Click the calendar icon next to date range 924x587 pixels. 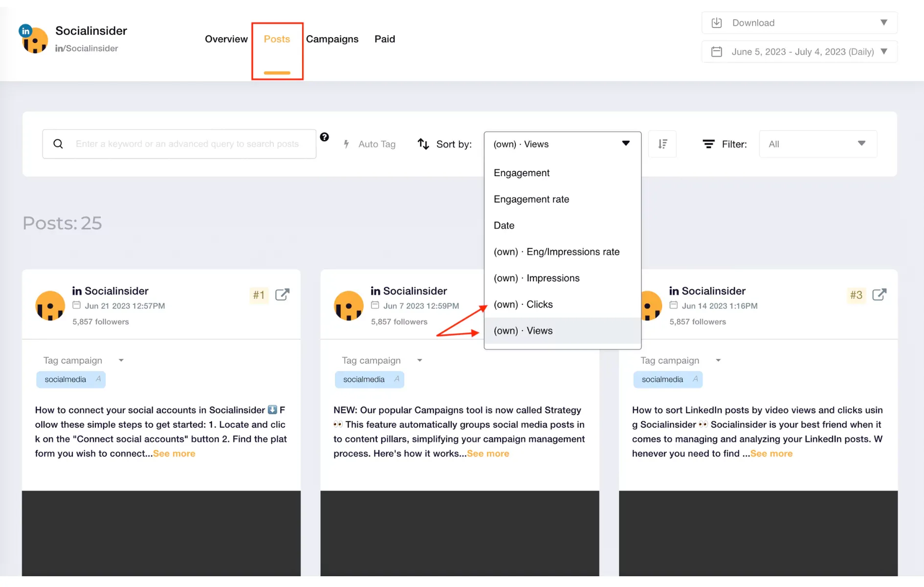[717, 52]
